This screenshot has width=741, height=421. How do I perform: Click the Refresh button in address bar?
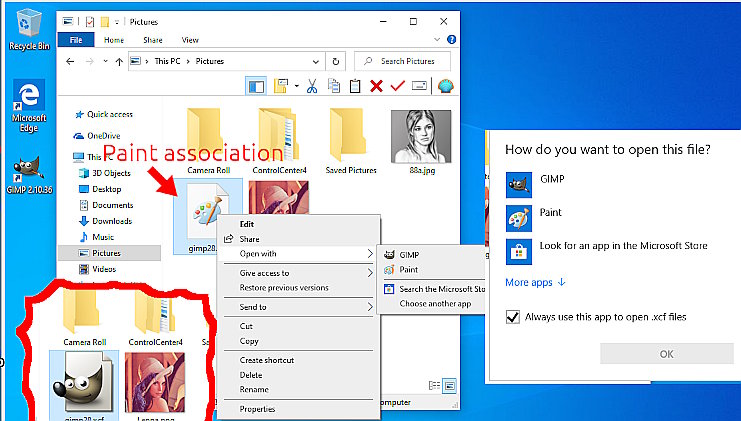(x=336, y=61)
